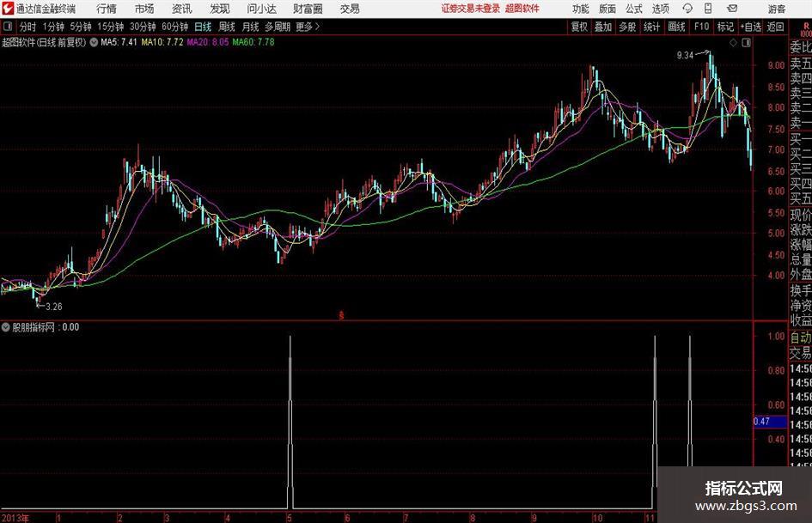Open the 问小达 menu
This screenshot has width=812, height=523.
point(261,9)
